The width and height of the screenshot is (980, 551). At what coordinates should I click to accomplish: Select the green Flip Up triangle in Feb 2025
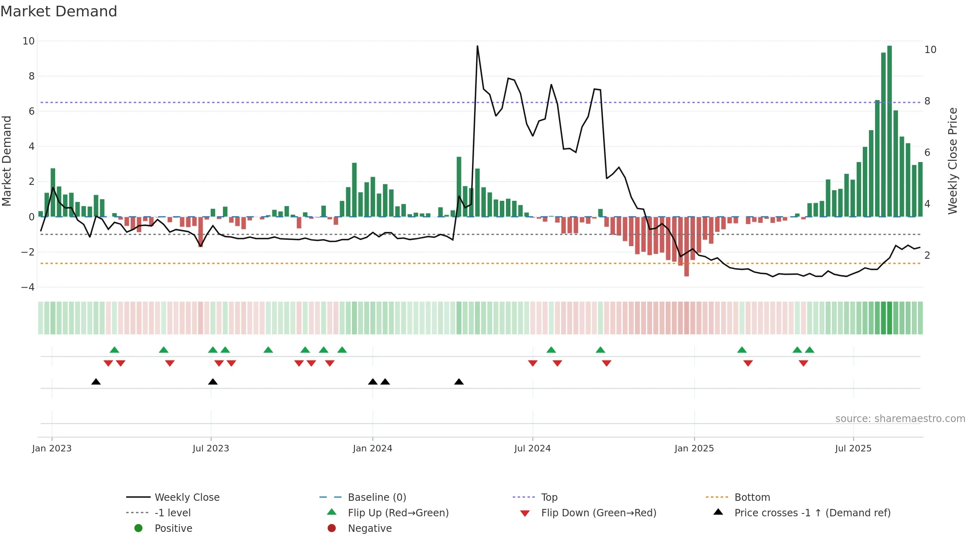coord(742,350)
